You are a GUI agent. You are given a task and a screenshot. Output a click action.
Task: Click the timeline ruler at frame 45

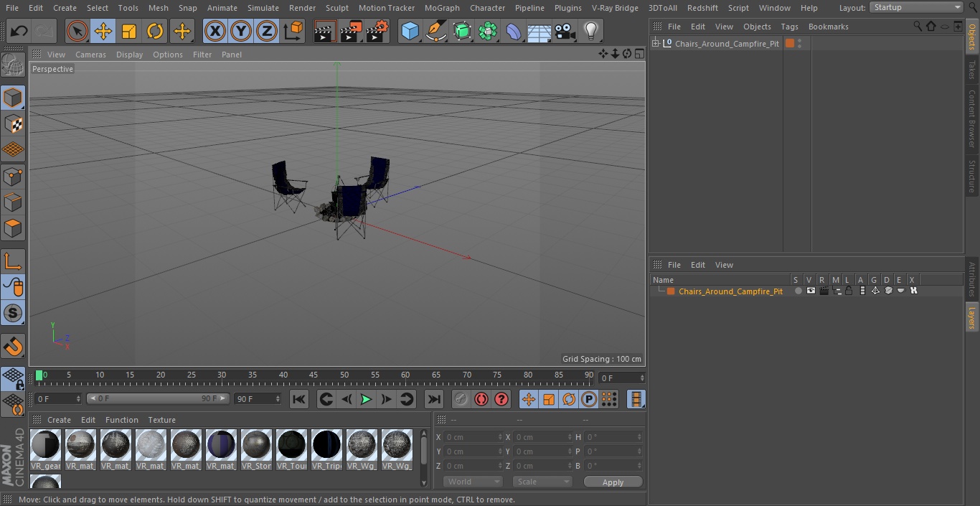pos(314,375)
